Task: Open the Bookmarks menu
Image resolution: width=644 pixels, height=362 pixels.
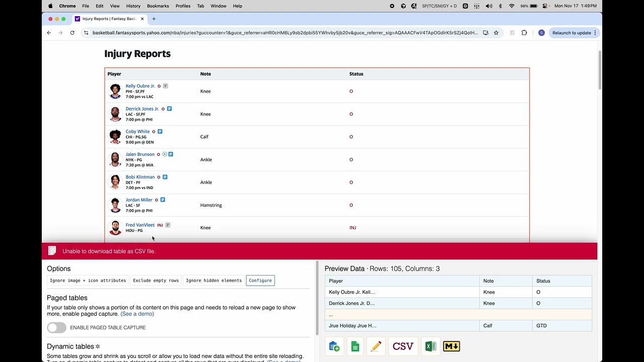Action: coord(158,6)
